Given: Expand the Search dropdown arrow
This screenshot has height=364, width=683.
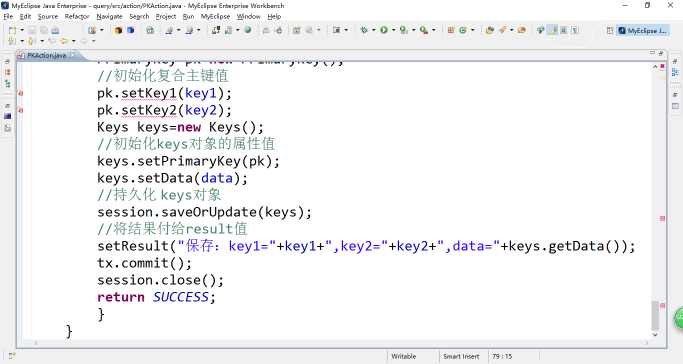Looking at the screenshot, I should pyautogui.click(x=511, y=30).
